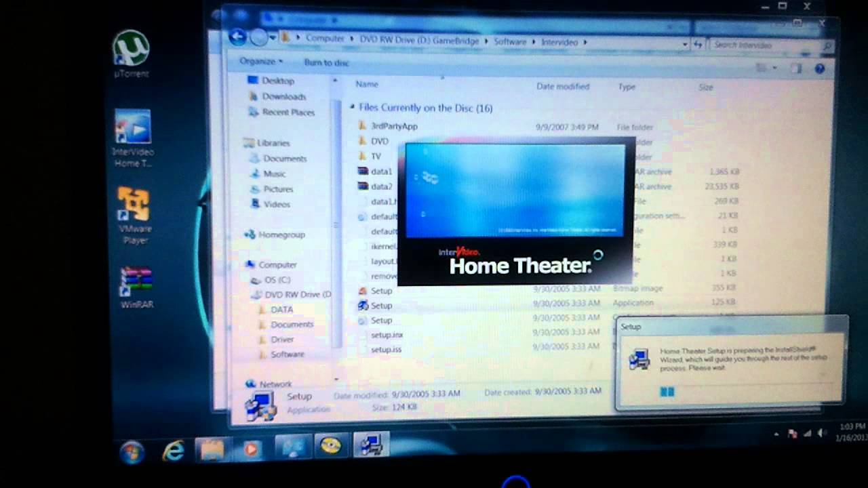Click the InterVideo Home Theater splash screen

[515, 211]
